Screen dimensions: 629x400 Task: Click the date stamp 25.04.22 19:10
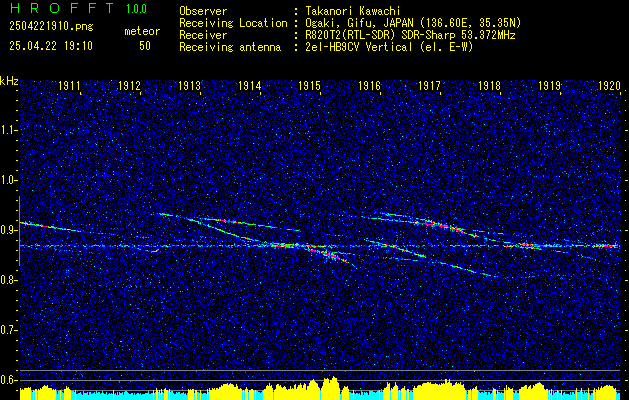51,46
